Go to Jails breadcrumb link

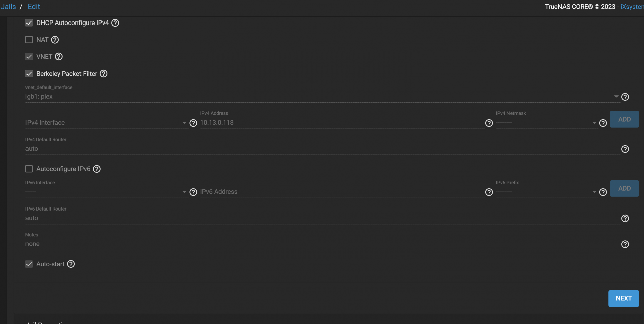(8, 7)
